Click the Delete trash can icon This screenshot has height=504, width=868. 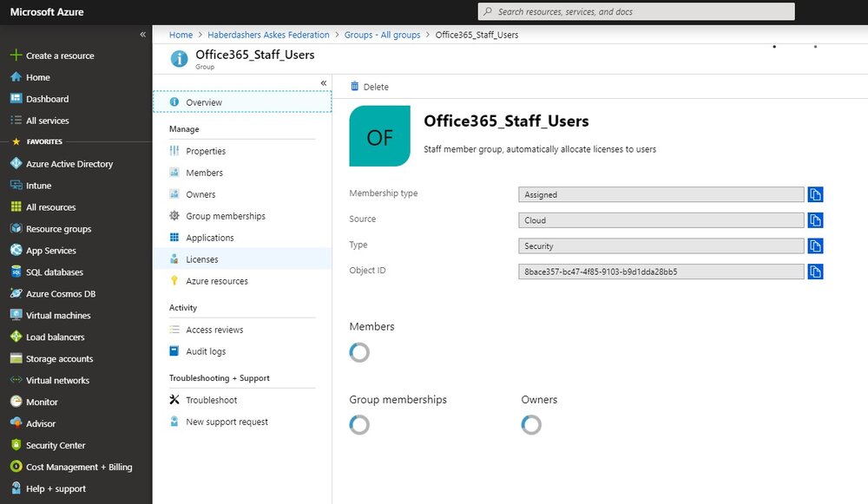coord(354,86)
